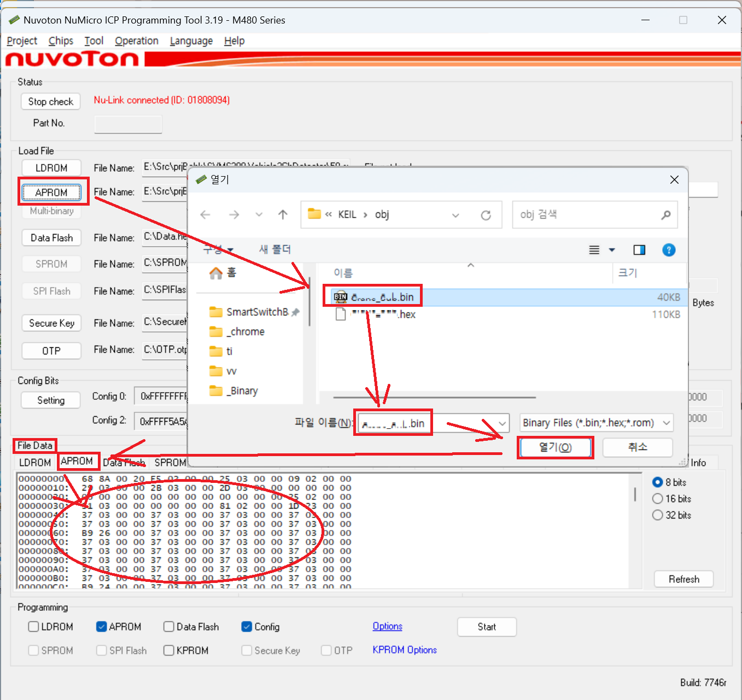Switch to the LDROM file data tab
This screenshot has width=742, height=700.
point(35,463)
